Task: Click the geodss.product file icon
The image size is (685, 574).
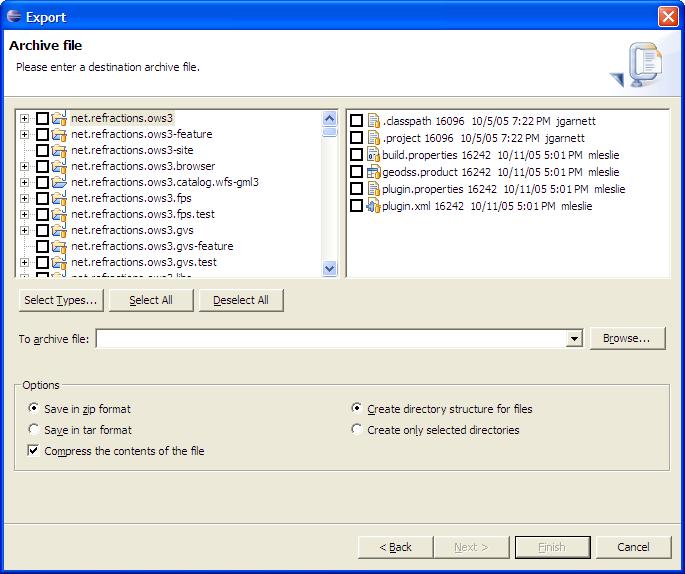Action: [374, 172]
